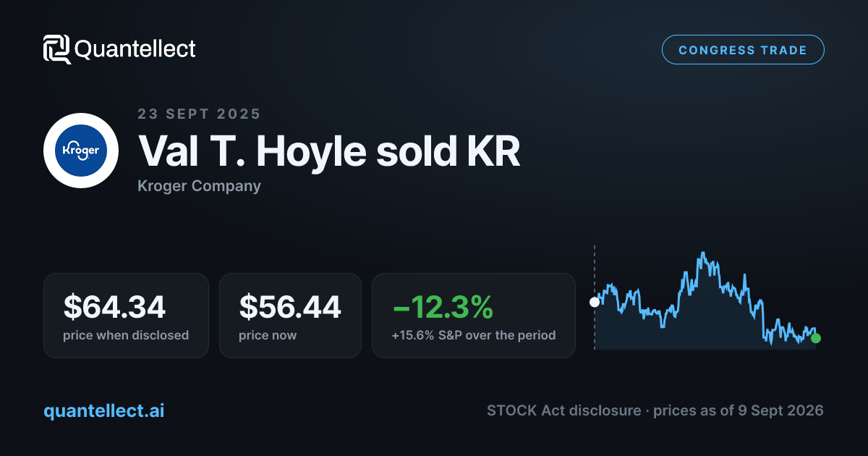Image resolution: width=868 pixels, height=456 pixels.
Task: Click the price when disclosed label
Action: (x=126, y=335)
